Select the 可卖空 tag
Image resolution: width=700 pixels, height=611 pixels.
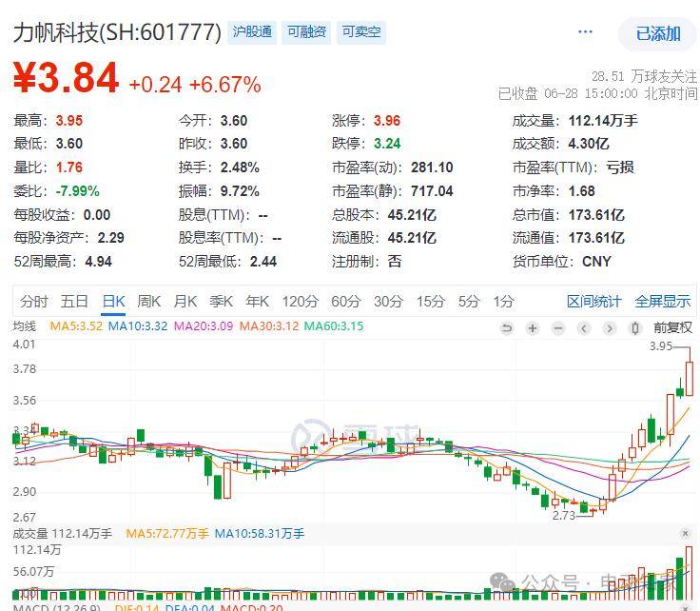pos(361,32)
